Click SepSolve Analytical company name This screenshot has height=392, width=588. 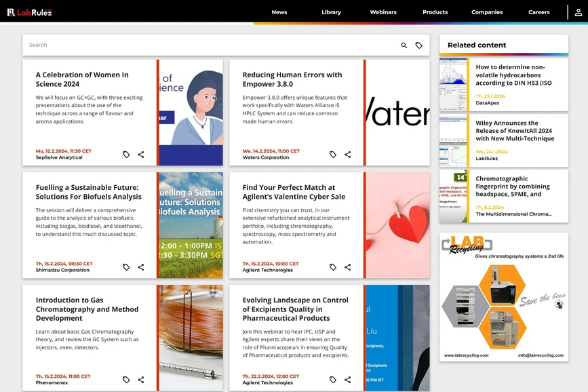59,157
